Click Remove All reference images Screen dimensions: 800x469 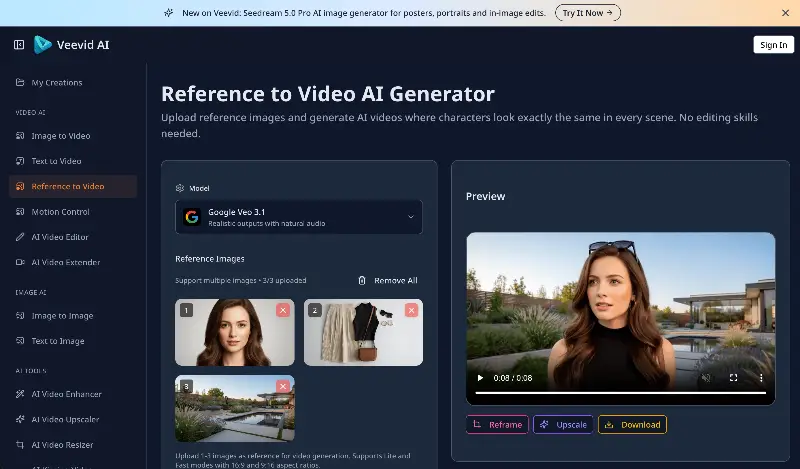[x=388, y=280]
